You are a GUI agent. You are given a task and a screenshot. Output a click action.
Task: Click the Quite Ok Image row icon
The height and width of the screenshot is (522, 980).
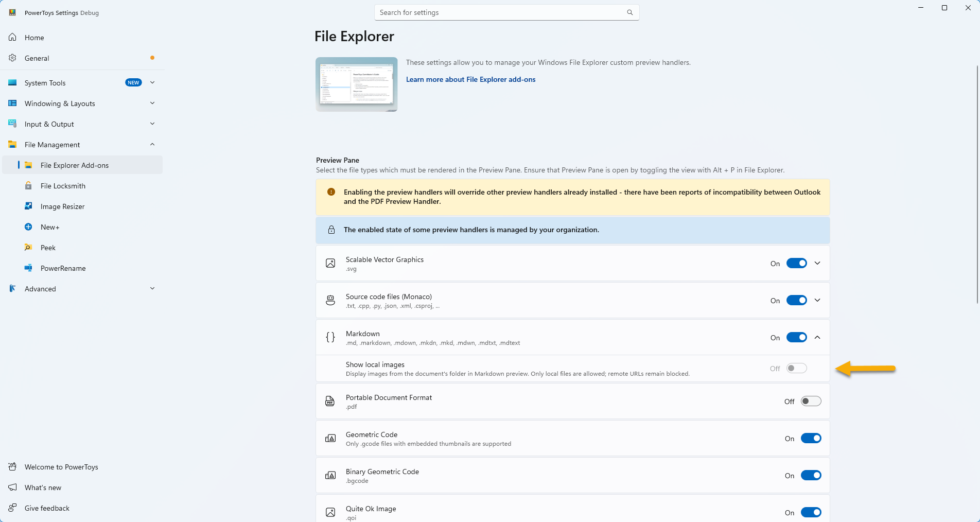[x=330, y=512]
